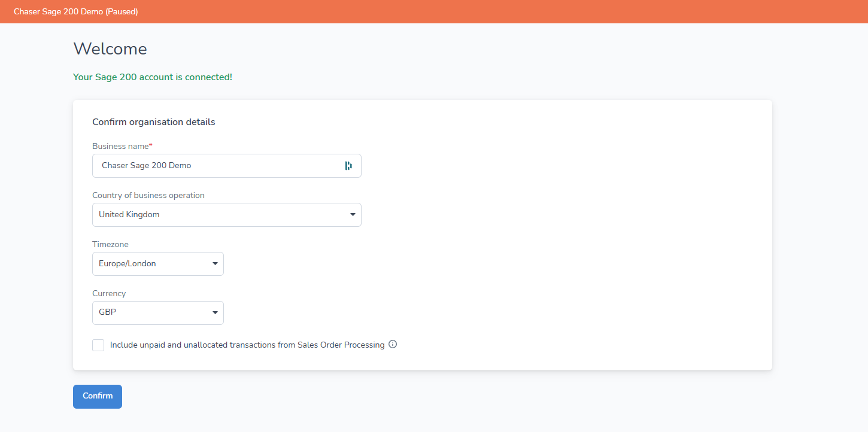Click the arrow on the United Kingdom selector
The height and width of the screenshot is (432, 868).
click(353, 215)
